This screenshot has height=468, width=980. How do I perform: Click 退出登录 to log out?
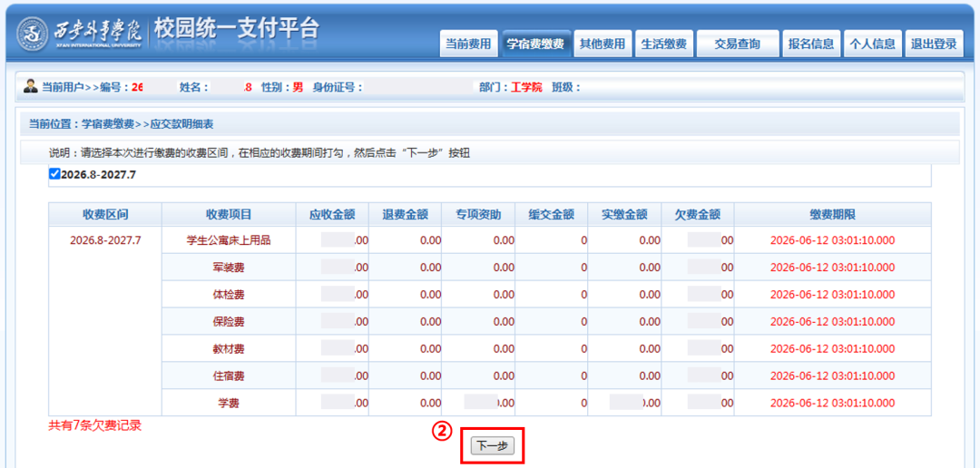click(x=934, y=44)
